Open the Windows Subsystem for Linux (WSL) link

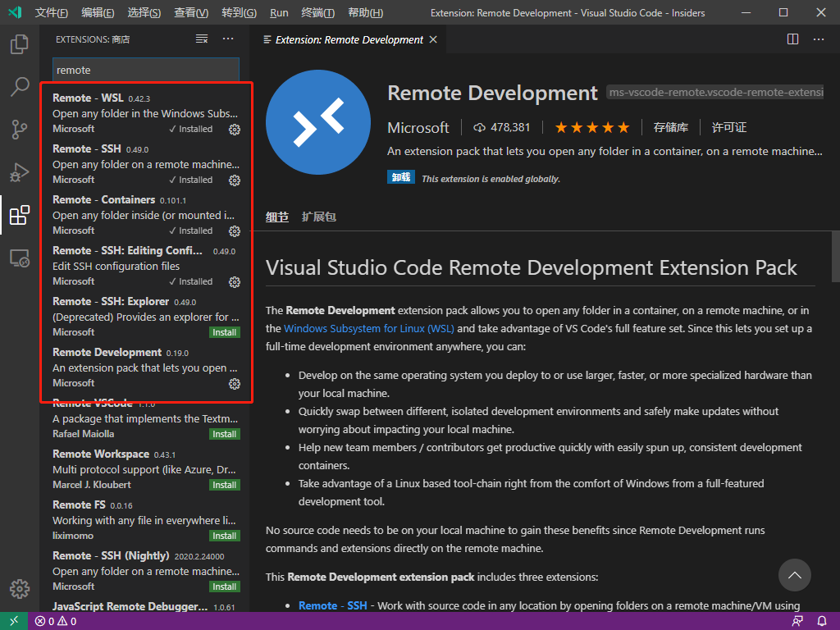369,328
